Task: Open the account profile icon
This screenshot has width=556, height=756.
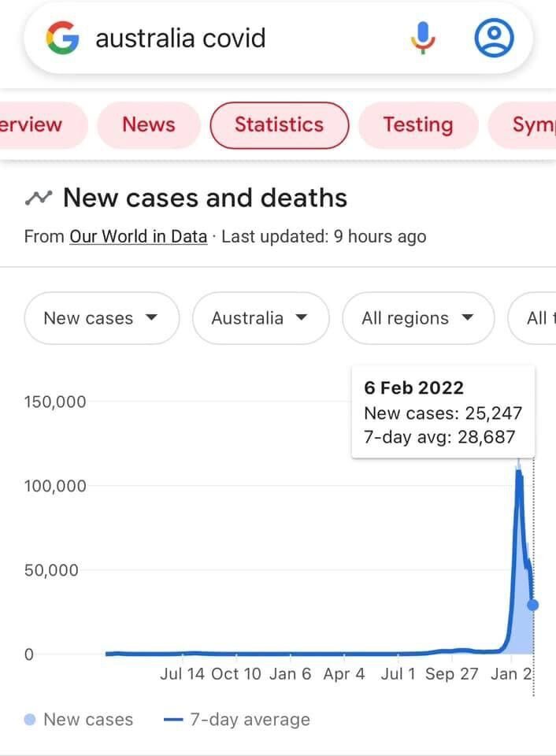Action: (495, 38)
